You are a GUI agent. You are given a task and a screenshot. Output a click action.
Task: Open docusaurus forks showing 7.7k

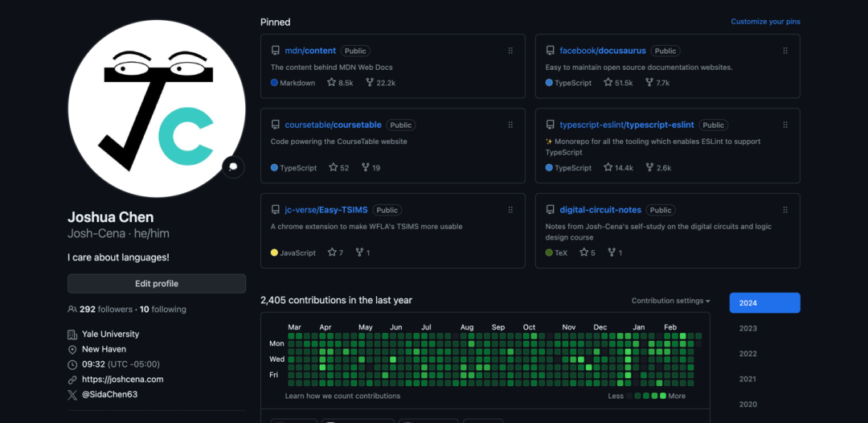657,83
